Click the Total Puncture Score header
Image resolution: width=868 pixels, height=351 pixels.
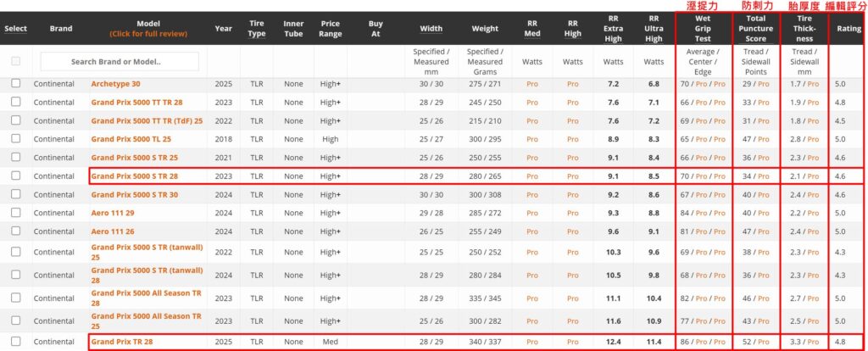tap(755, 29)
